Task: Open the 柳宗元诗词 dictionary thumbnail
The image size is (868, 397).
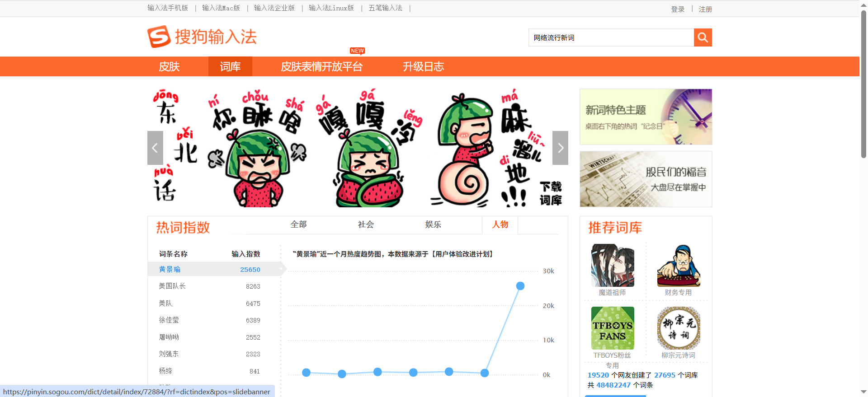Action: [679, 328]
